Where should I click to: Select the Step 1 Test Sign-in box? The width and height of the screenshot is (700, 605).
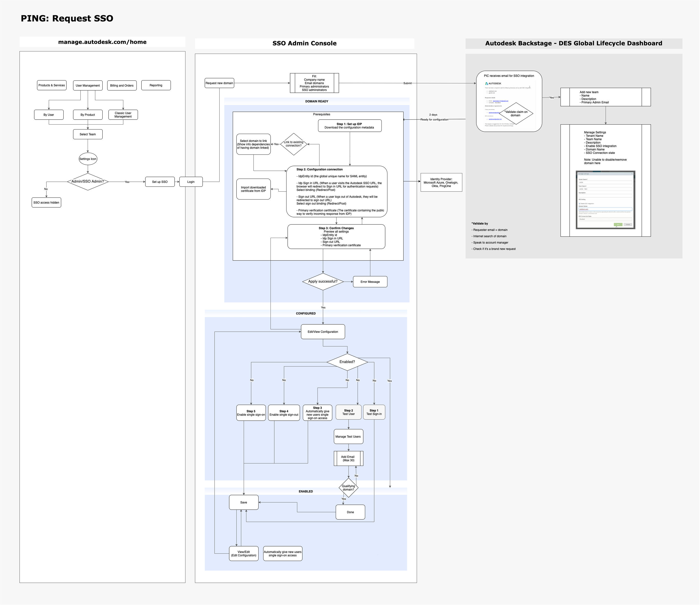point(374,412)
